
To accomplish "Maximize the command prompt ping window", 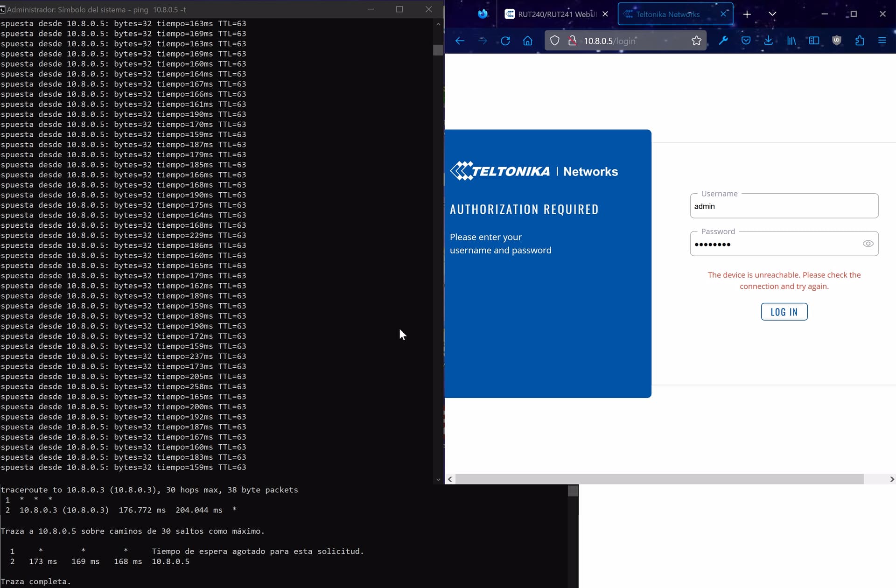I will click(399, 9).
